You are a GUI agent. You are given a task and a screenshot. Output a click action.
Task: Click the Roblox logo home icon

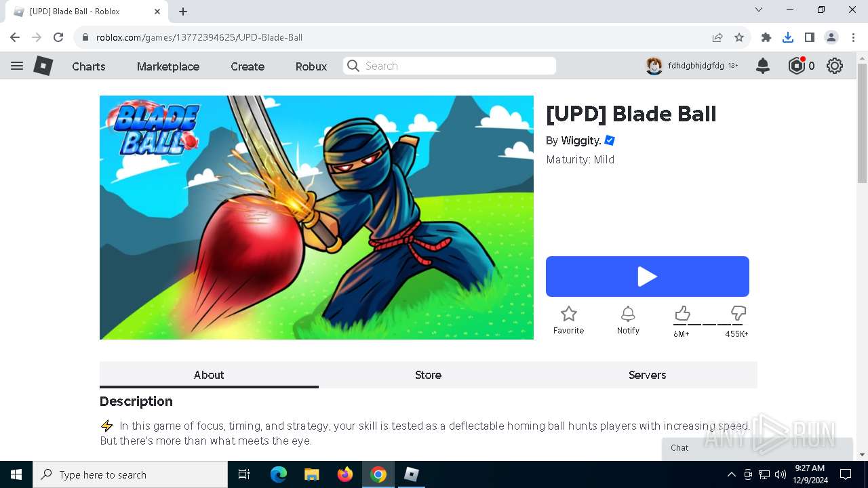click(43, 66)
